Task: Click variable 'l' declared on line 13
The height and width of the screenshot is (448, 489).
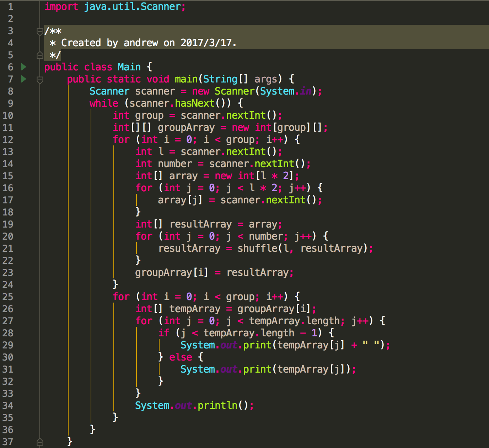Action: 161,152
